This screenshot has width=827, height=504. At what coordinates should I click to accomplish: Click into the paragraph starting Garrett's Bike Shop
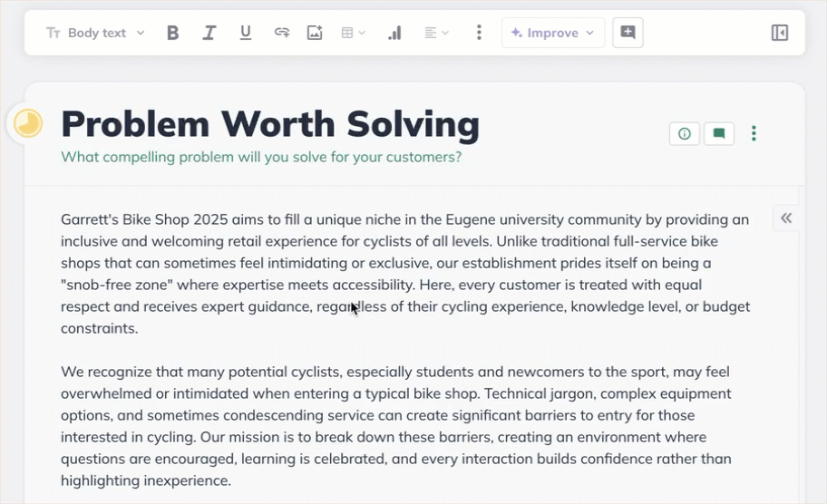pyautogui.click(x=405, y=274)
